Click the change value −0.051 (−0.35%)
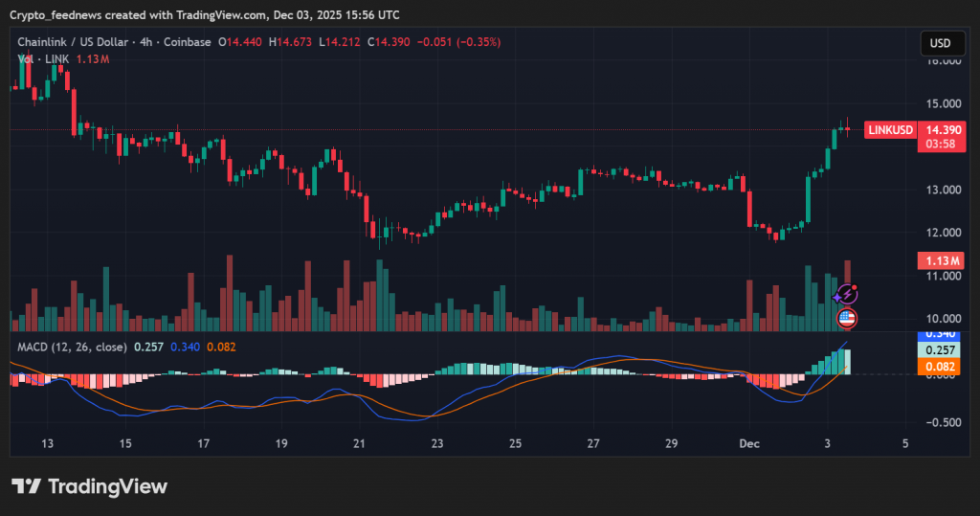Image resolution: width=980 pixels, height=516 pixels. point(458,42)
